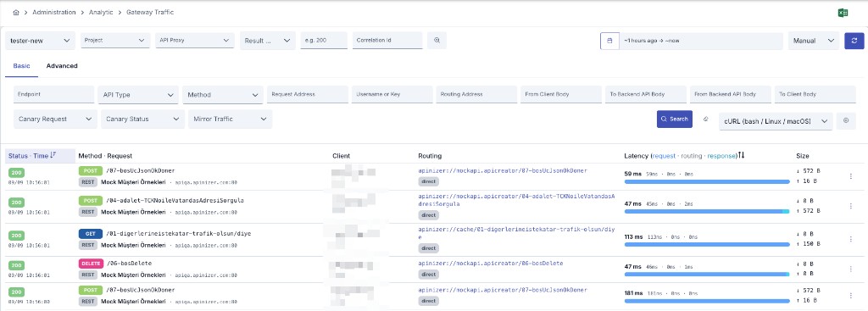The height and width of the screenshot is (311, 868).
Task: Expand the API Proxy dropdown
Action: (x=194, y=41)
